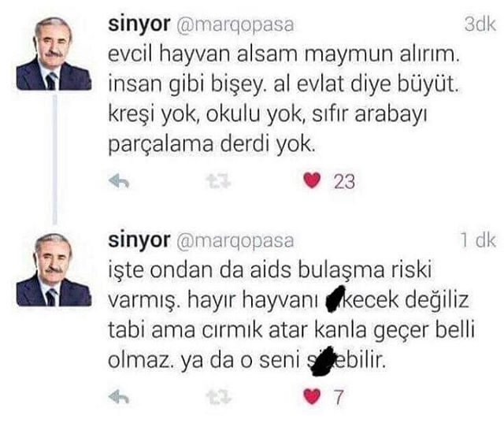
Task: Reply to the first sinyor tweet
Action: click(119, 181)
